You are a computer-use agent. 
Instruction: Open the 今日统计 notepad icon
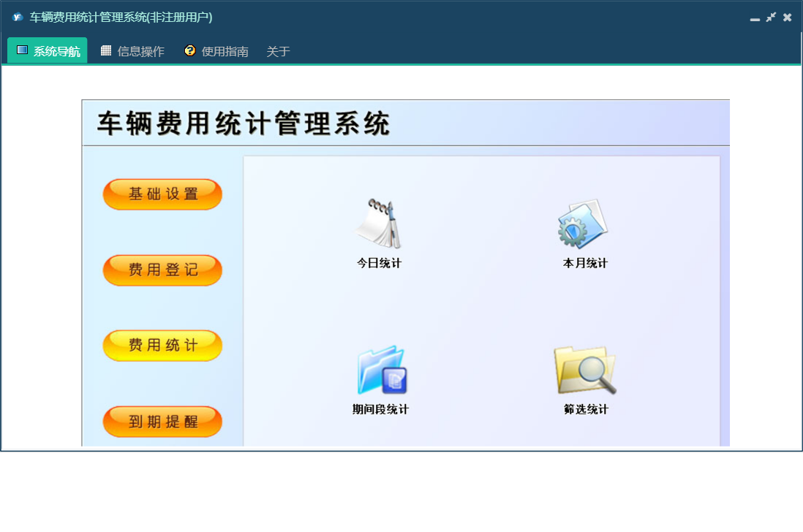380,224
